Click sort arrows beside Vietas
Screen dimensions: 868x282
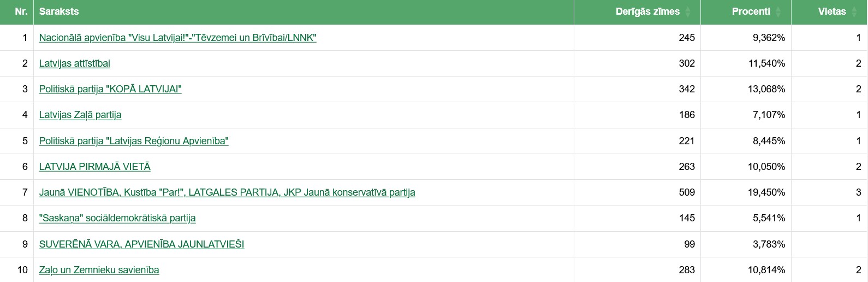pyautogui.click(x=854, y=12)
